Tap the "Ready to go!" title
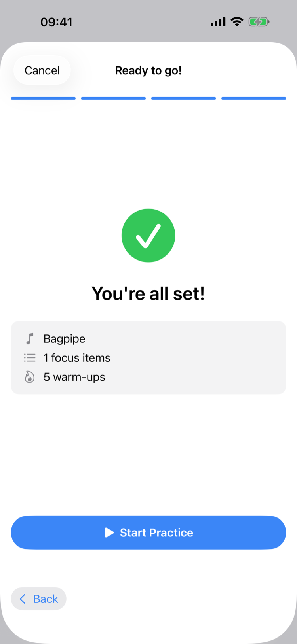 coord(148,70)
